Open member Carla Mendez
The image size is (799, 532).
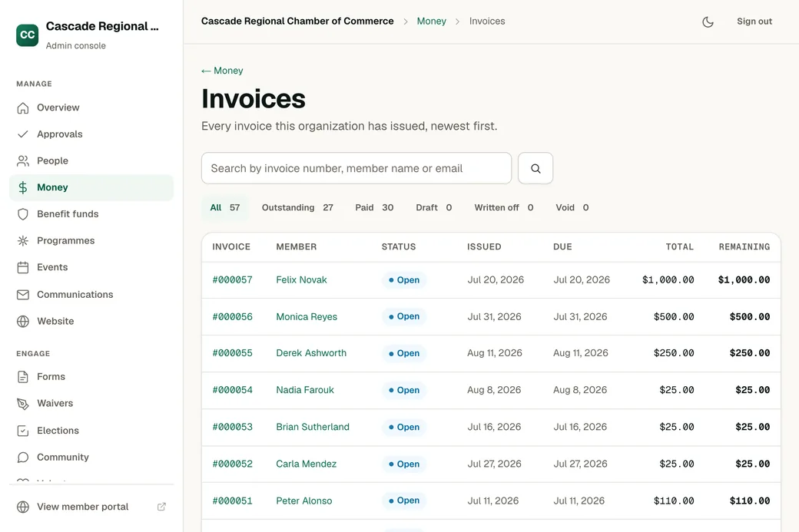tap(307, 464)
